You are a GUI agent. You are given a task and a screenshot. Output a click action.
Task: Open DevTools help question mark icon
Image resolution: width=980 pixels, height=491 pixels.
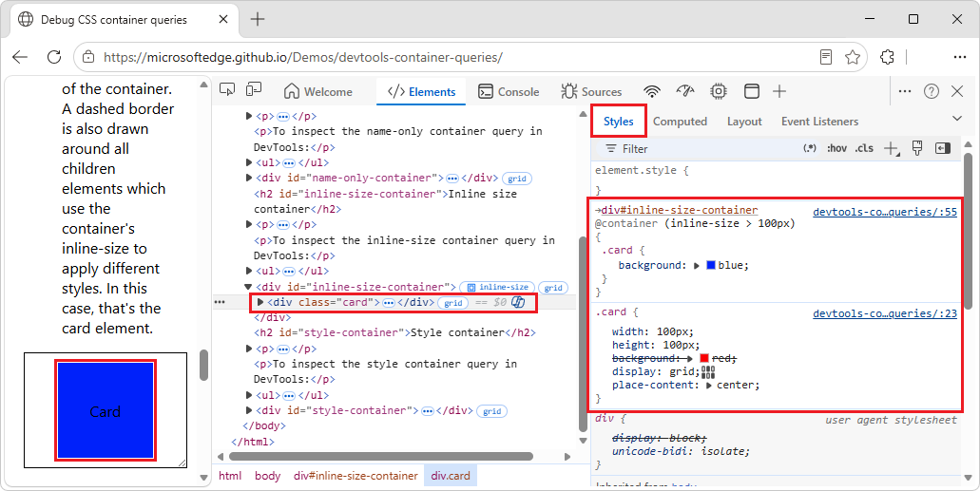click(x=932, y=91)
